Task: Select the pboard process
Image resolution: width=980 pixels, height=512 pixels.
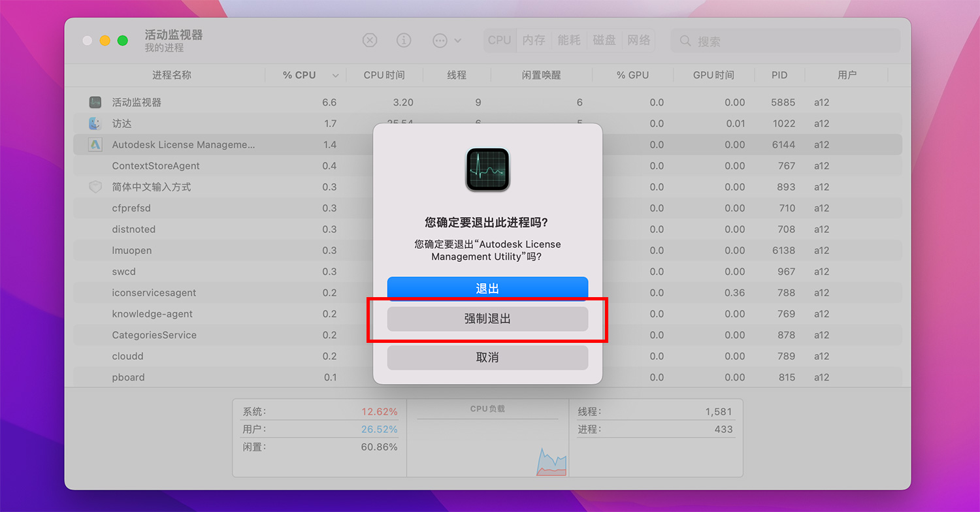Action: [x=128, y=377]
